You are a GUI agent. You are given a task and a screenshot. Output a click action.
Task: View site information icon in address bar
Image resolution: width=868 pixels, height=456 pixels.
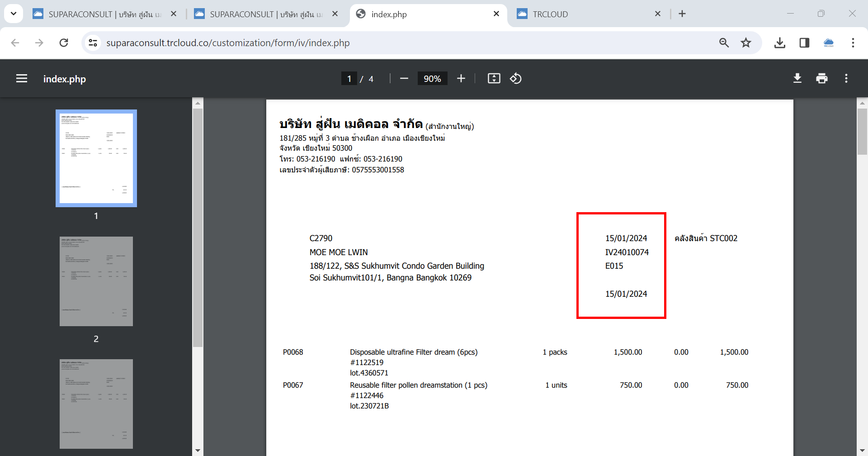pos(93,43)
